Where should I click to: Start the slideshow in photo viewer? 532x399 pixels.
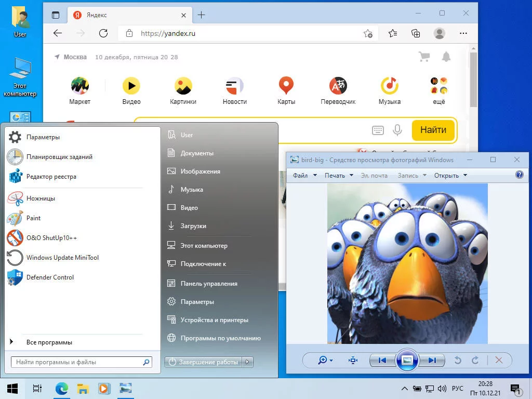click(x=407, y=360)
